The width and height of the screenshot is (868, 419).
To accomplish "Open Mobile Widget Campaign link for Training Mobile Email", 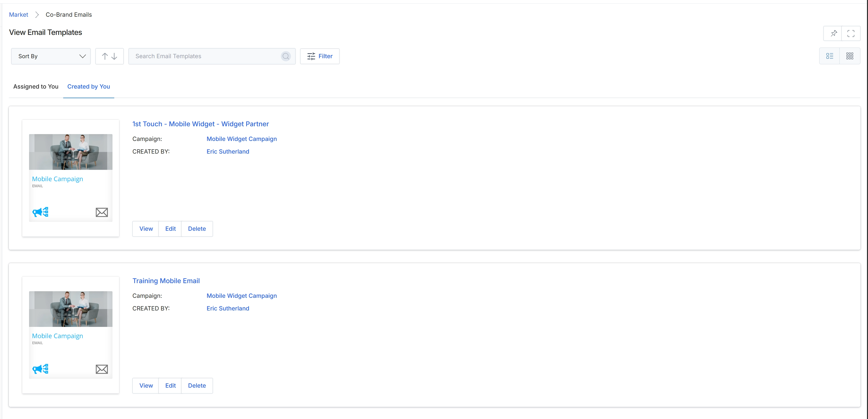I will pyautogui.click(x=242, y=296).
